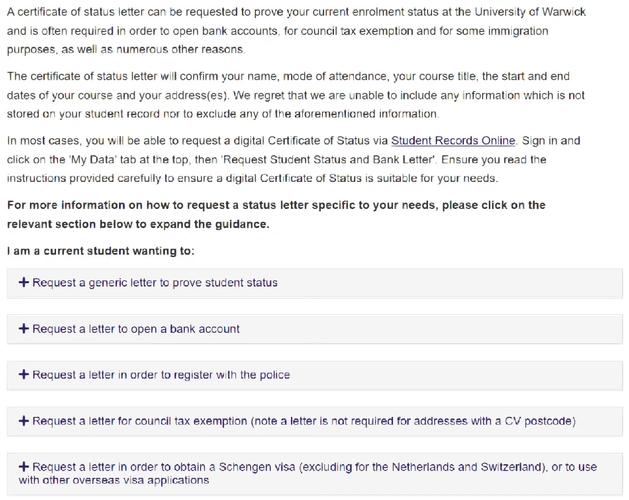Click the bold 'For more information' instruction paragraph
This screenshot has width=629, height=500.
(276, 214)
